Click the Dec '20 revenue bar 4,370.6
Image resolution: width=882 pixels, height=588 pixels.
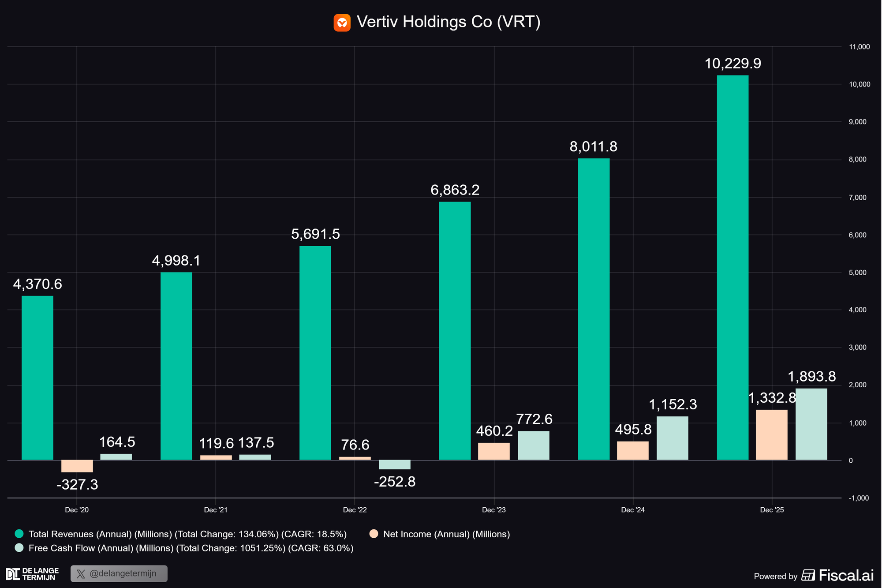[37, 378]
